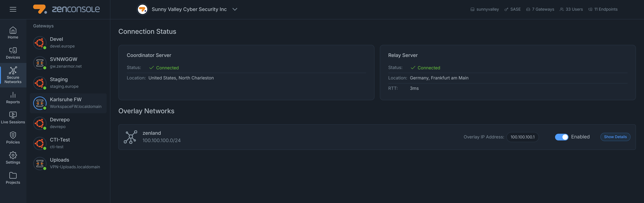Viewport: 644px width, 203px height.
Task: Click the Devel gateway Ubuntu icon
Action: tap(40, 43)
